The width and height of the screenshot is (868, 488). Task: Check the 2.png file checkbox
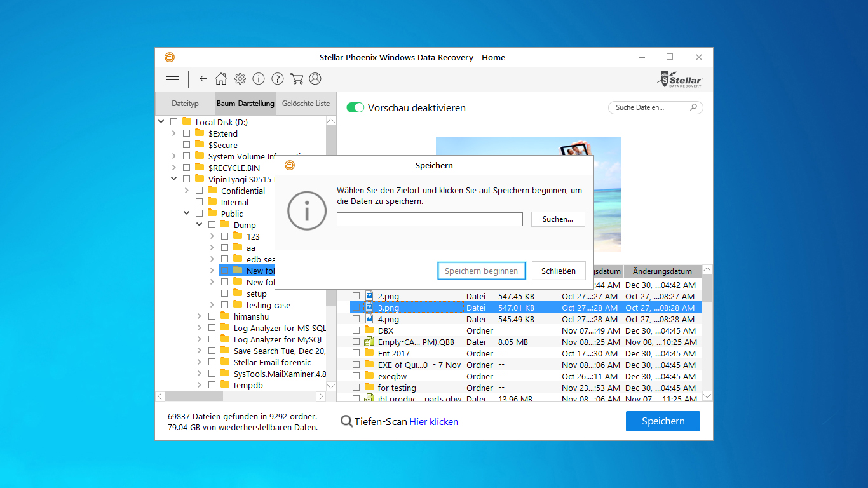tap(356, 296)
